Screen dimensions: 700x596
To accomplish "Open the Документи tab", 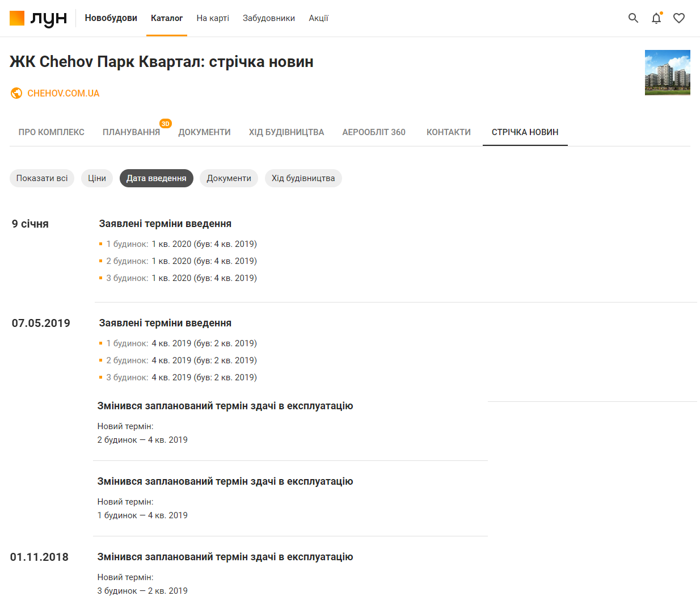I will pos(204,132).
